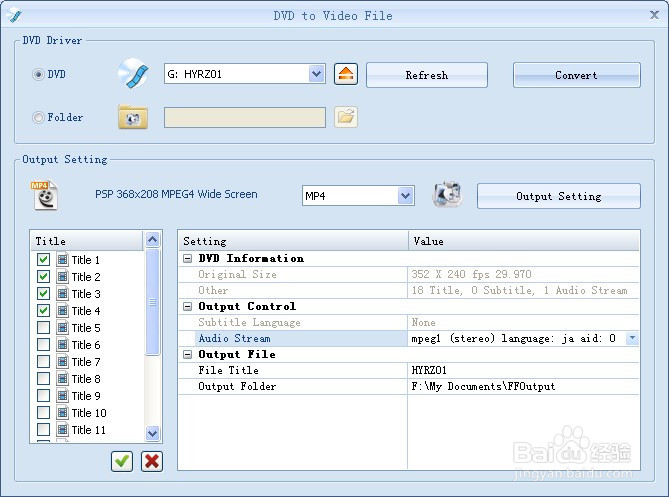
Task: Close the DVD to Video File dialog
Action: point(654,15)
